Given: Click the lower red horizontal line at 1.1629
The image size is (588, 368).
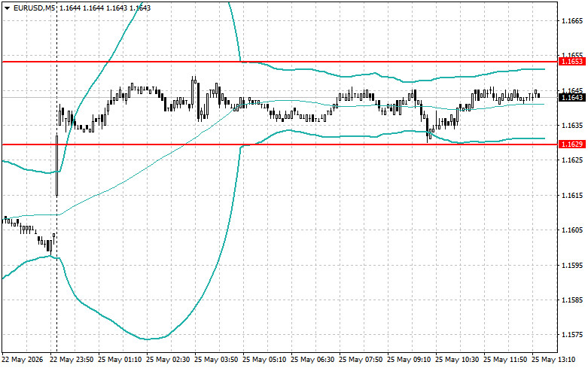Looking at the screenshot, I should pos(279,144).
